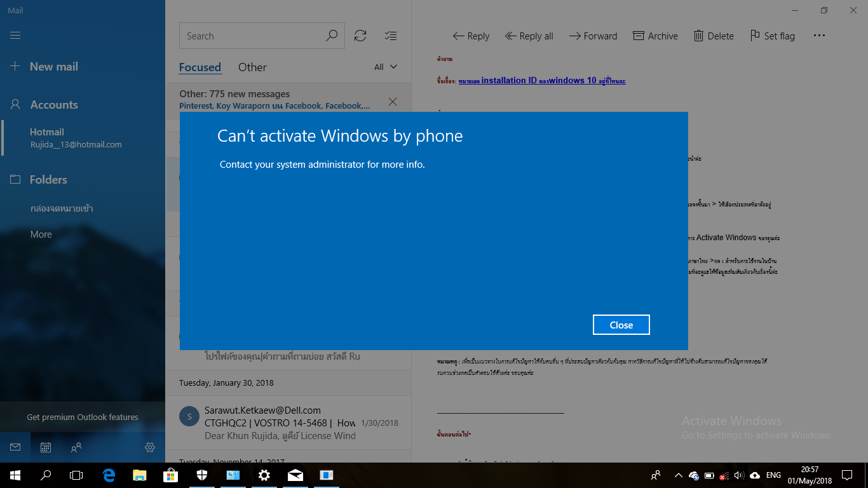Forward the message
The image size is (868, 488).
point(593,36)
